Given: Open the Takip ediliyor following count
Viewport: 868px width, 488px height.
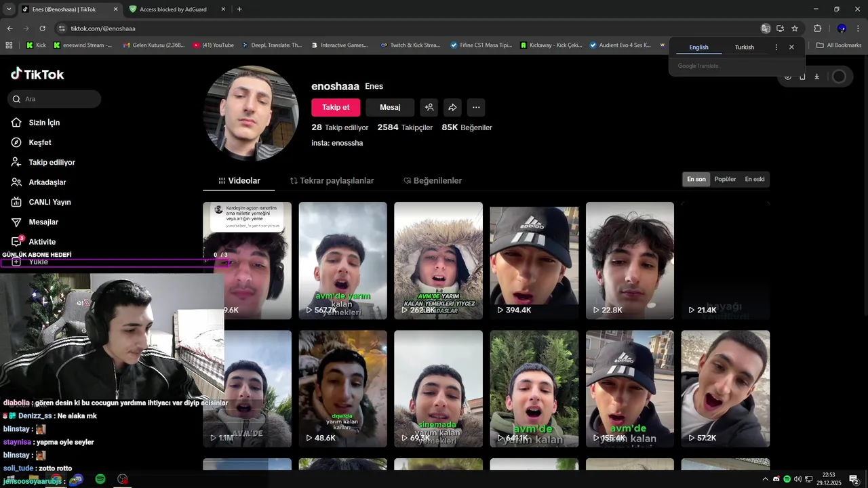Looking at the screenshot, I should [x=340, y=127].
